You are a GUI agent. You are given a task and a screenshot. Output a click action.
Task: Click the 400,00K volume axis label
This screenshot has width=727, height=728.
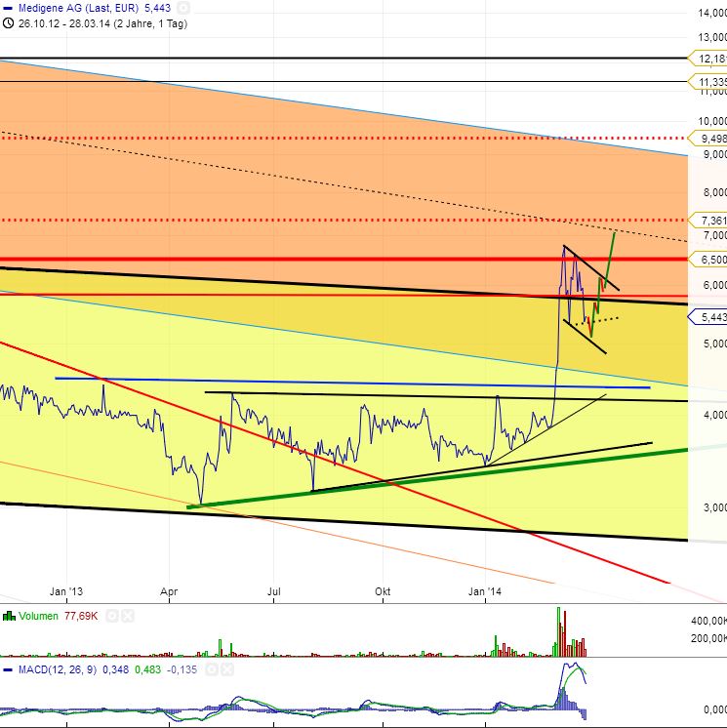[708, 621]
